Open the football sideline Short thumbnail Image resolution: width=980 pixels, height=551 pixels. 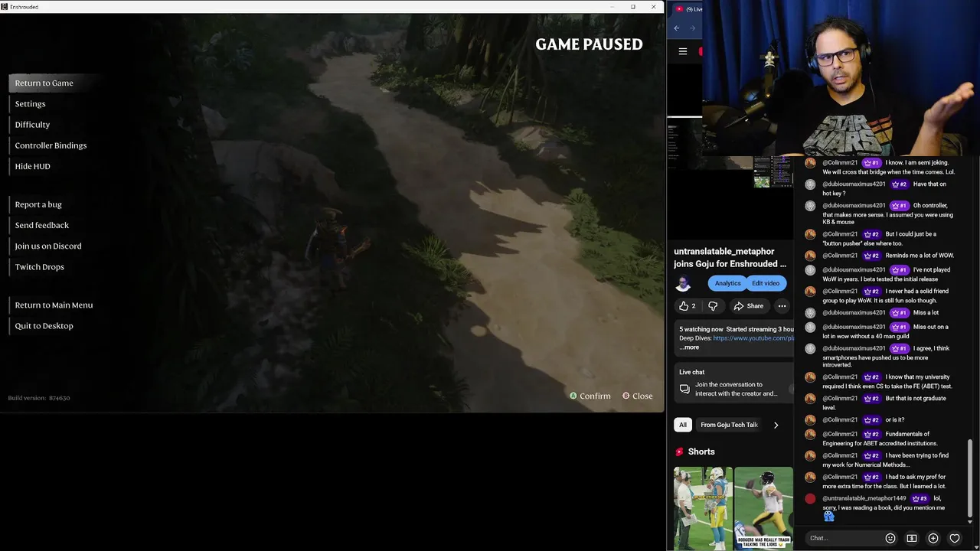(703, 508)
